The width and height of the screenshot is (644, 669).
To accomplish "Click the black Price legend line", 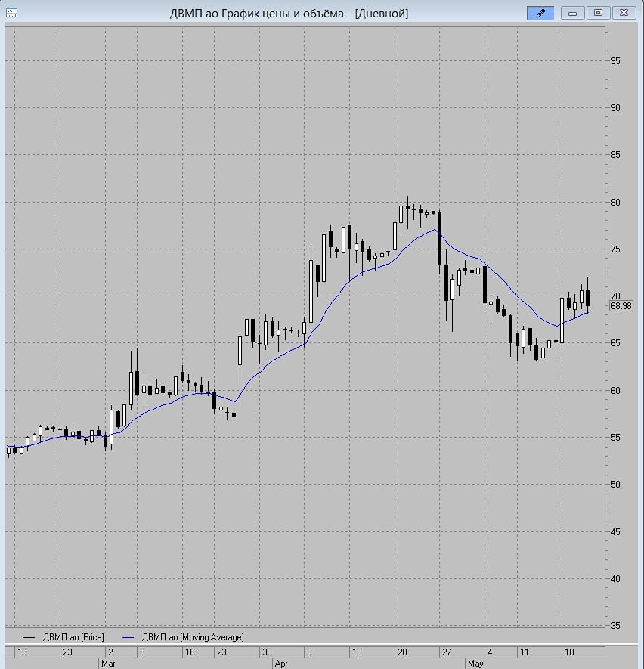I will click(29, 637).
